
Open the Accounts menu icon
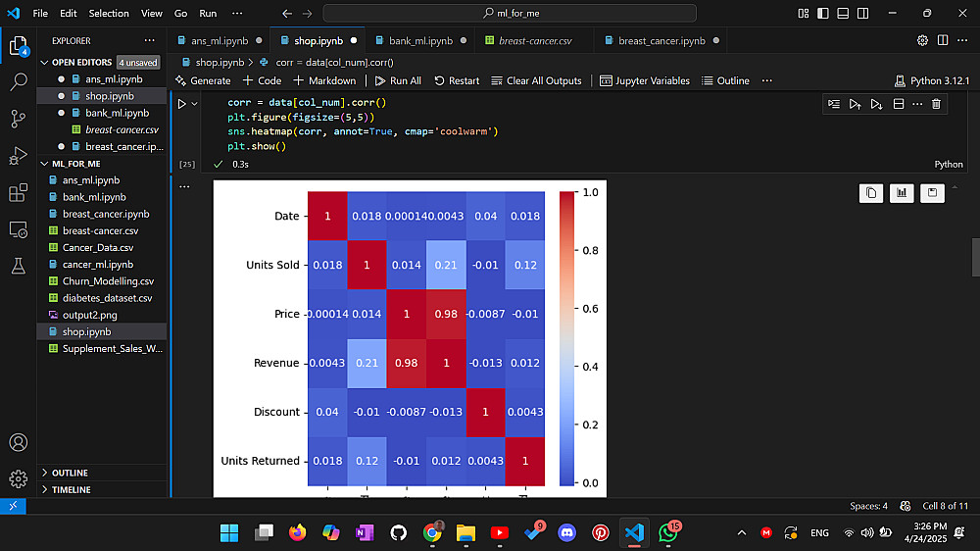(18, 442)
